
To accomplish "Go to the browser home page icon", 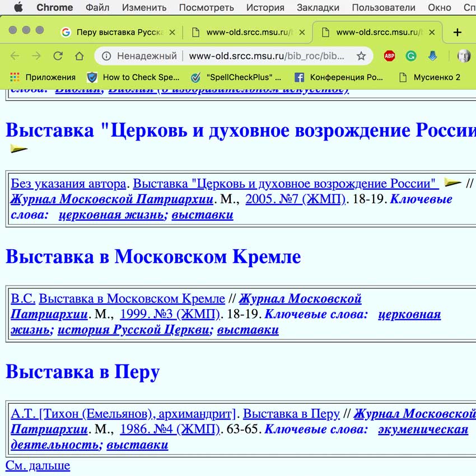I will (x=79, y=56).
